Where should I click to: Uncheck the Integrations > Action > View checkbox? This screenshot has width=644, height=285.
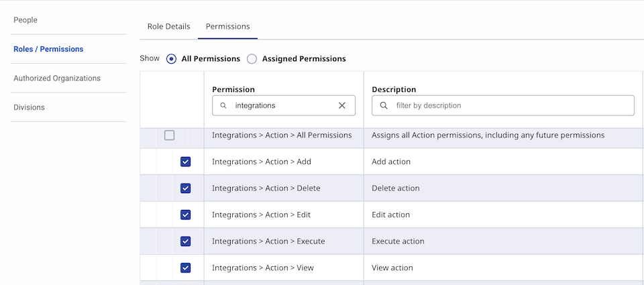(x=186, y=268)
